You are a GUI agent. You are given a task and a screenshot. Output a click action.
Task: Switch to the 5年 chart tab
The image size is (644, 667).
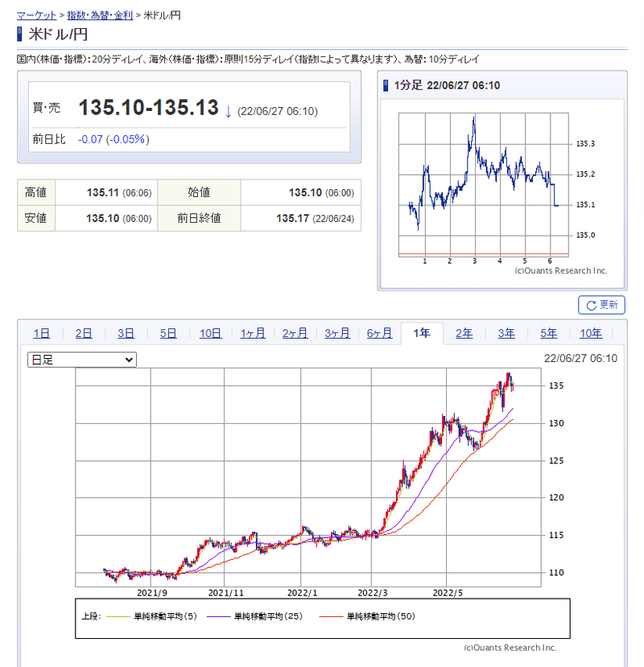tap(549, 333)
